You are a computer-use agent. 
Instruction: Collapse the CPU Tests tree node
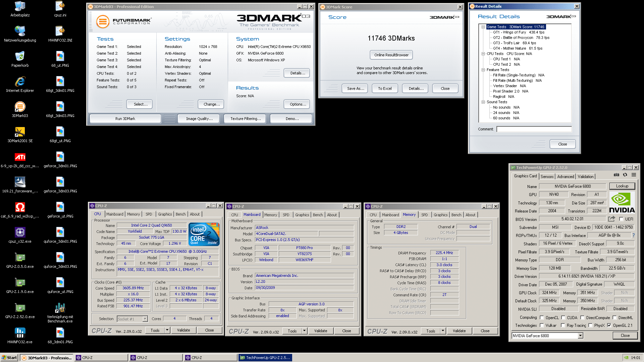pos(483,54)
